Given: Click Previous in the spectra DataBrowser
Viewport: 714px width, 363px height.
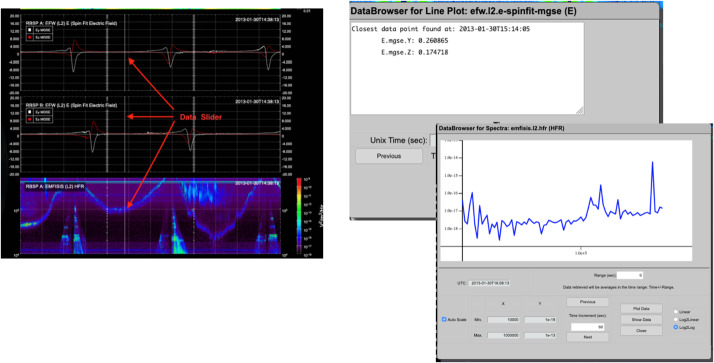Looking at the screenshot, I should coord(587,302).
